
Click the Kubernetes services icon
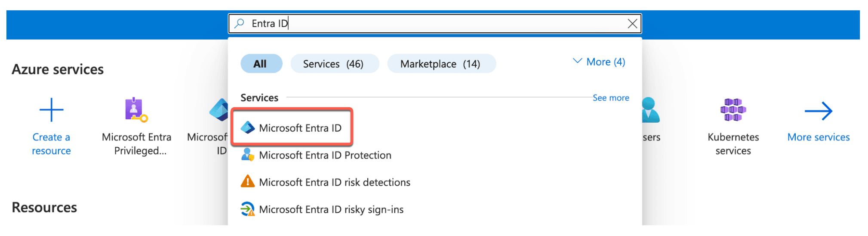tap(733, 109)
